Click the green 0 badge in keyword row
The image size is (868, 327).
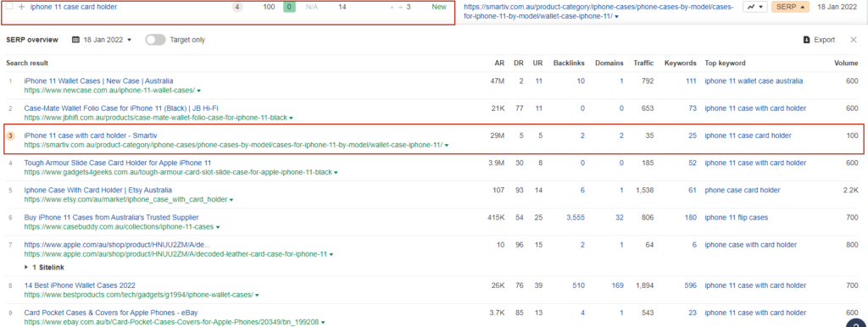(x=289, y=7)
